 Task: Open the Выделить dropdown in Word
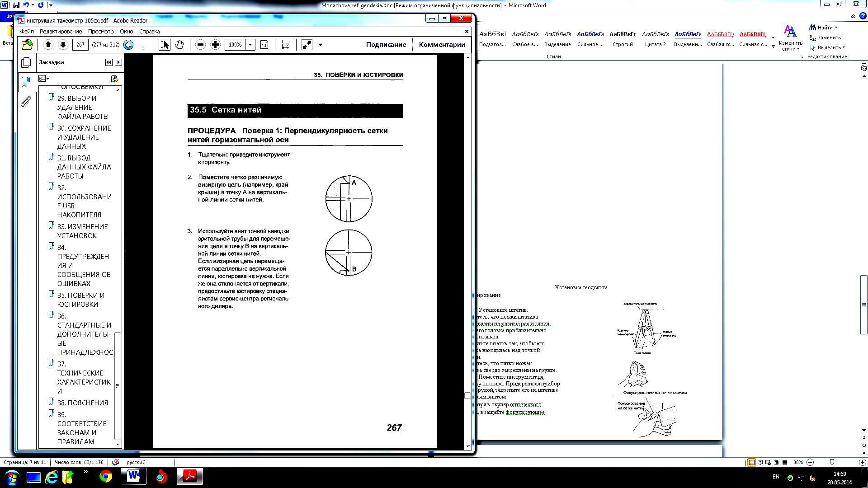click(x=827, y=47)
